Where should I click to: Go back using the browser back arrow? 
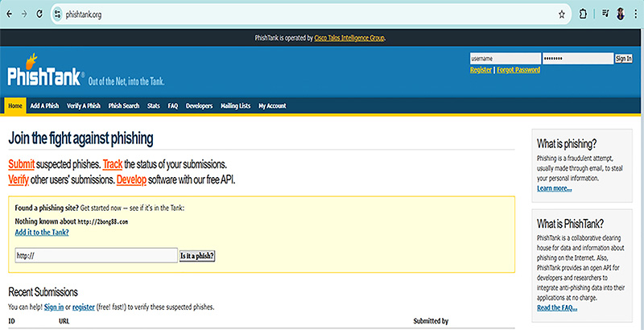tap(10, 14)
